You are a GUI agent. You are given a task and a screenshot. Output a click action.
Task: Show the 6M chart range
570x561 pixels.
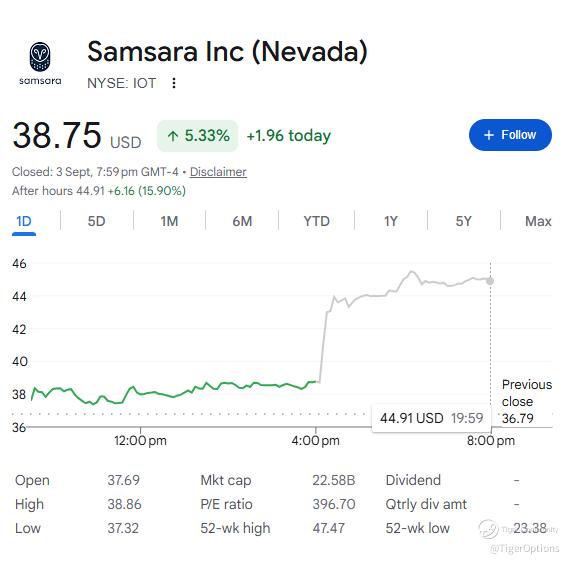(x=242, y=221)
